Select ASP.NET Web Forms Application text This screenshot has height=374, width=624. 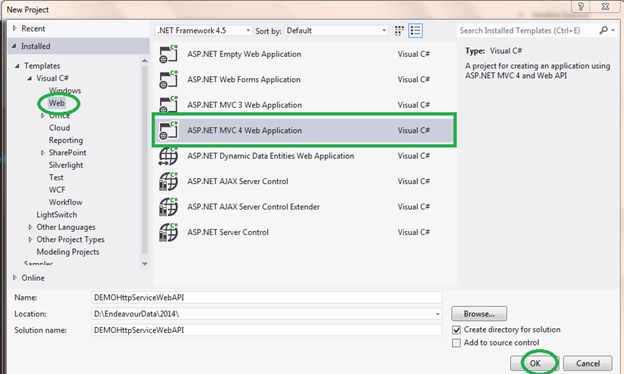244,80
